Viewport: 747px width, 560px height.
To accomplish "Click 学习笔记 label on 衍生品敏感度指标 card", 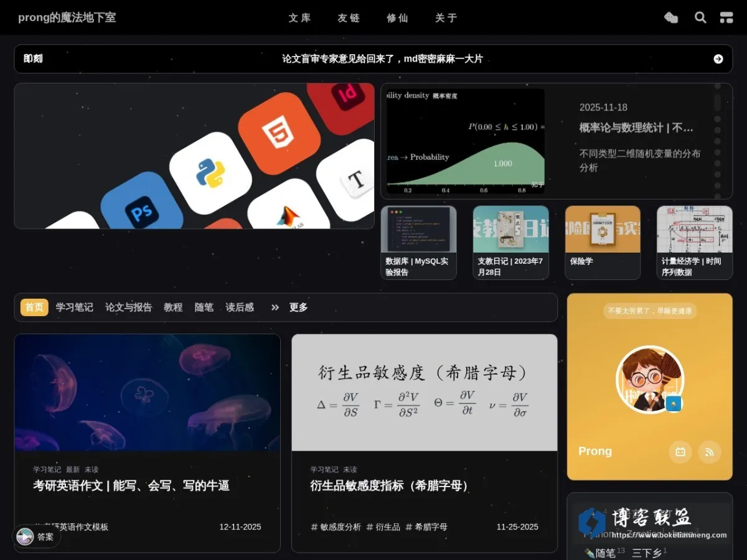I will 324,470.
